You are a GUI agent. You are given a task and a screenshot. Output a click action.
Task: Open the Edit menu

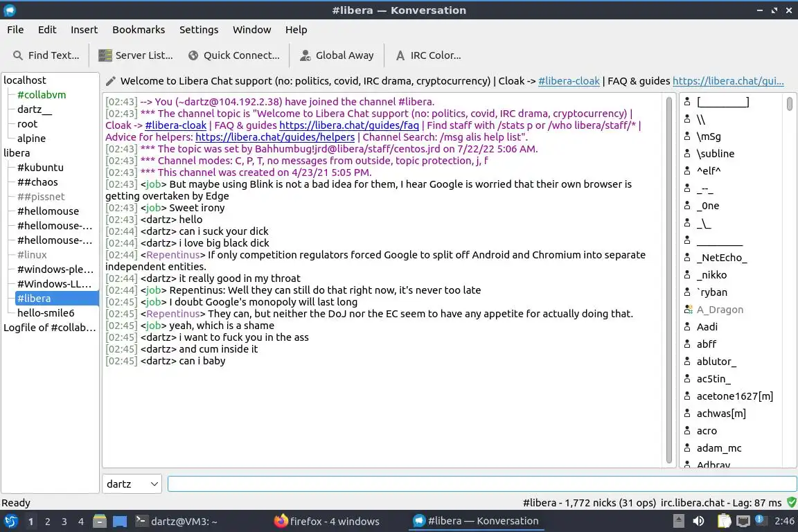pyautogui.click(x=47, y=30)
